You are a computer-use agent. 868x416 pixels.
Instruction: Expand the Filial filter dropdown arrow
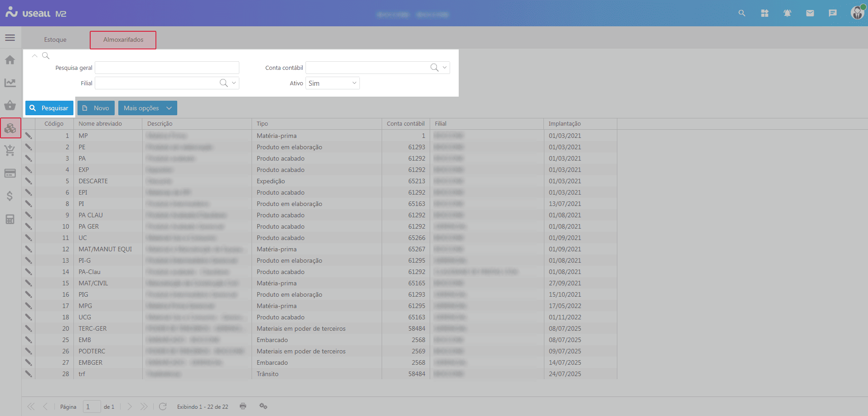[234, 83]
